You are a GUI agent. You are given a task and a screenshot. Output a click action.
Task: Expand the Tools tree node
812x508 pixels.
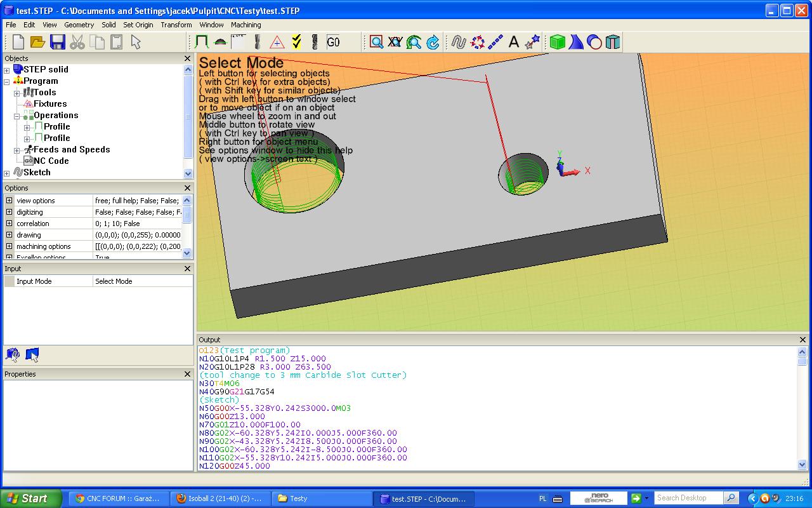17,93
